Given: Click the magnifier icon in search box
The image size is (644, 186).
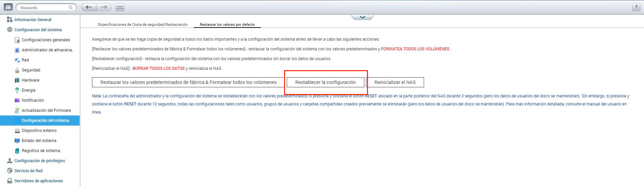Looking at the screenshot, I should (x=71, y=7).
